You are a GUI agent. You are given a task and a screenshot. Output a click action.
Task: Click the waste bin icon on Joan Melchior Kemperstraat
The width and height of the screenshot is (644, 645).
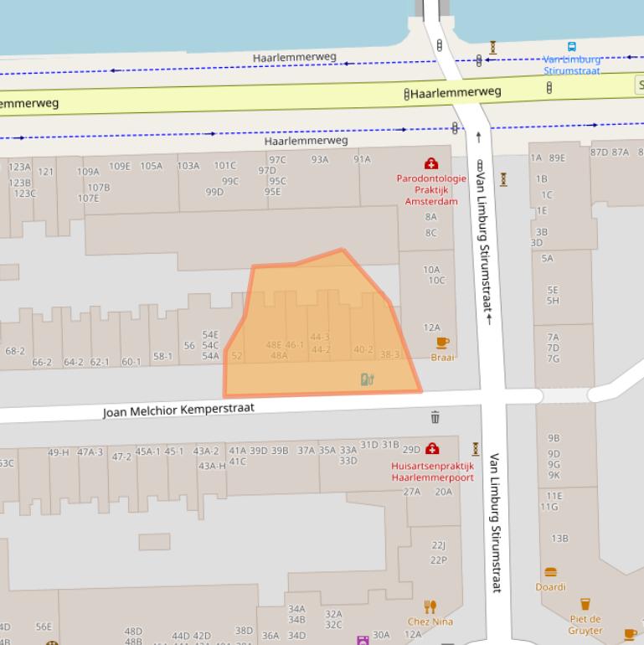click(435, 417)
